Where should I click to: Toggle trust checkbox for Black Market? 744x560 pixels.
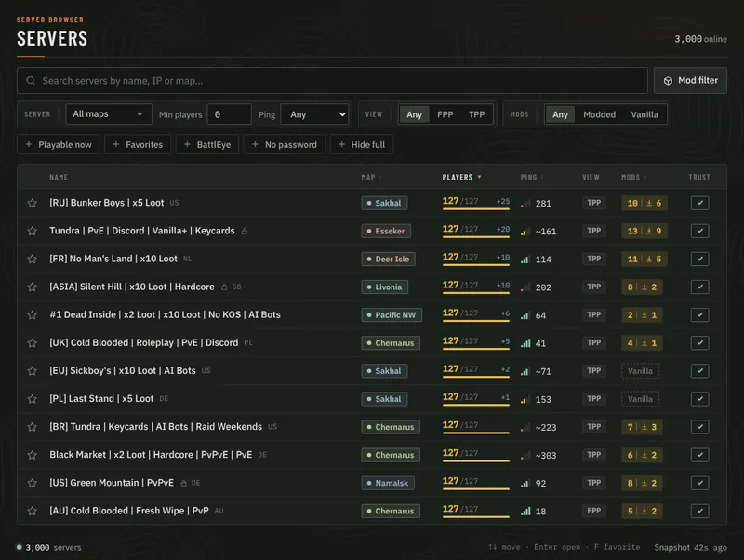pos(700,455)
